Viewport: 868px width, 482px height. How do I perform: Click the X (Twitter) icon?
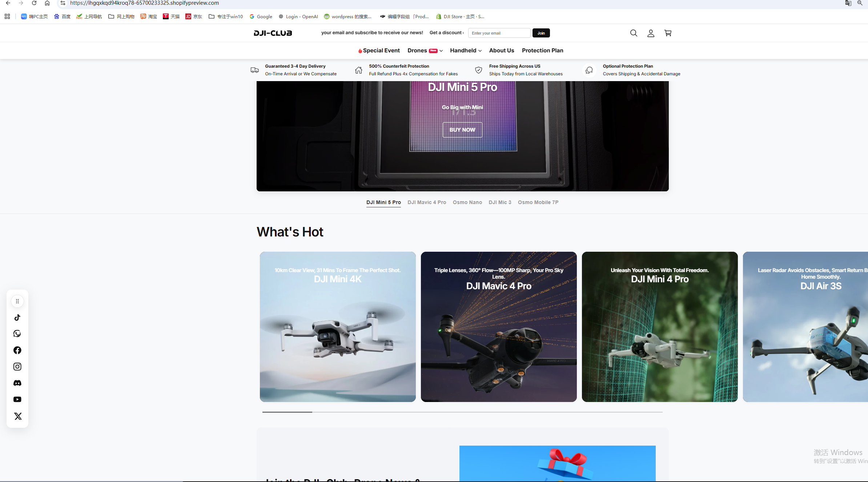coord(18,416)
